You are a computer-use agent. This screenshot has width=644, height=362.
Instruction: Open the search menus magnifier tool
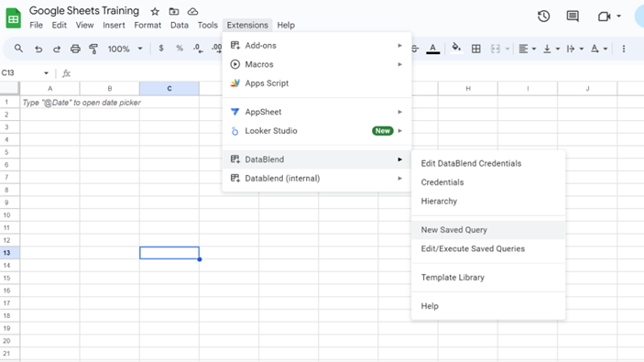(18, 49)
